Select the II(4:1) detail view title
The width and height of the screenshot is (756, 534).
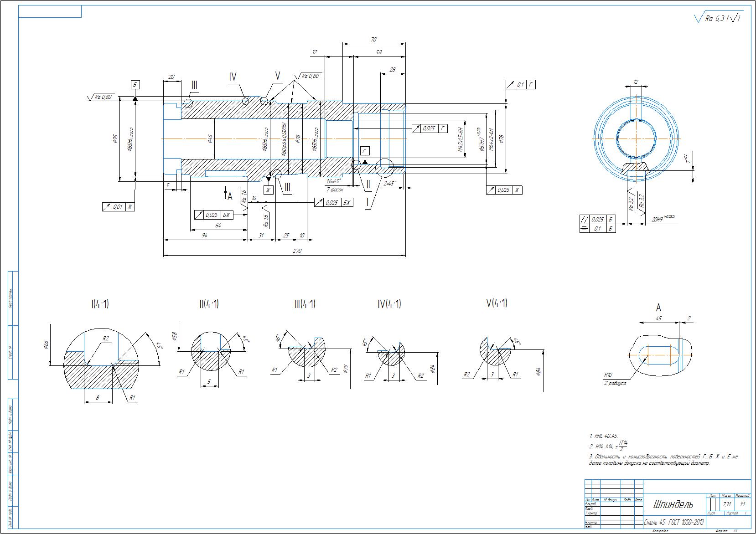[x=209, y=304]
